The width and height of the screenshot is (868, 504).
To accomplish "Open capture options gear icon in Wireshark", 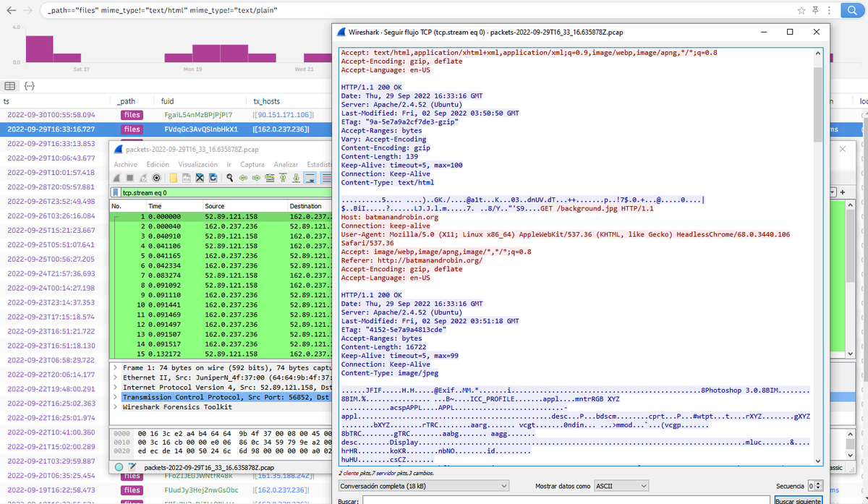I will click(x=156, y=177).
